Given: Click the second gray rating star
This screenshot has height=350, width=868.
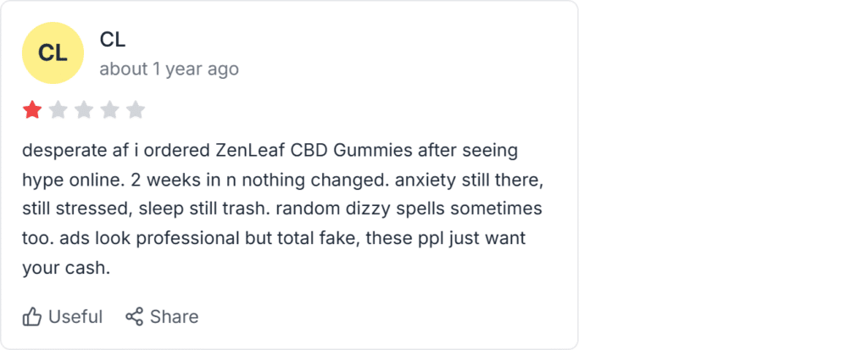Looking at the screenshot, I should tap(58, 110).
